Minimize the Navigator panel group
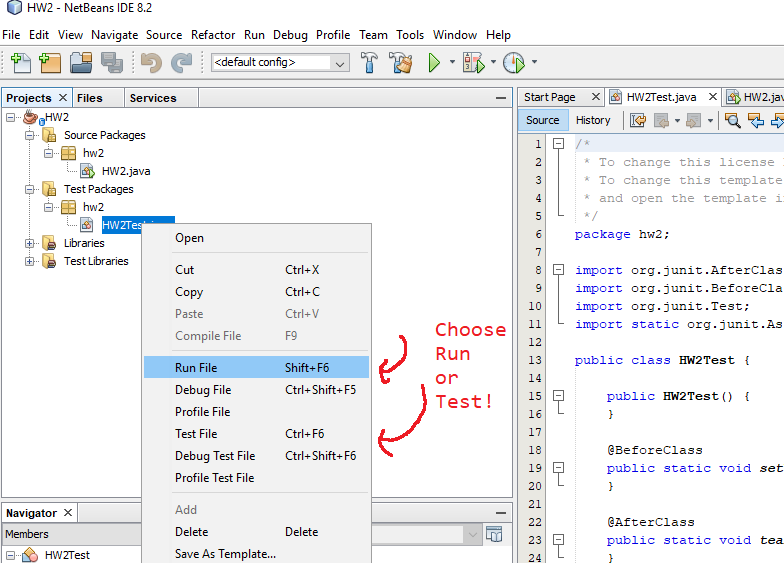Image resolution: width=784 pixels, height=563 pixels. pyautogui.click(x=500, y=512)
